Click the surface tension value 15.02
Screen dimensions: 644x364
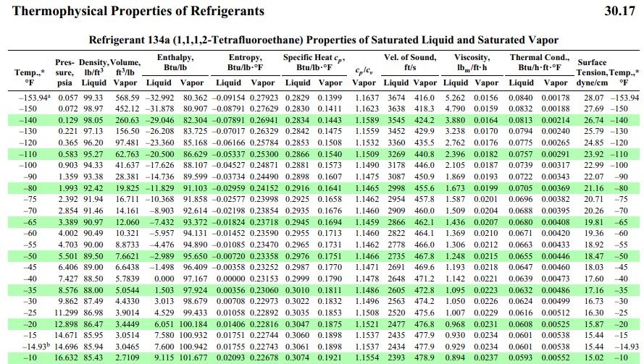(x=594, y=358)
